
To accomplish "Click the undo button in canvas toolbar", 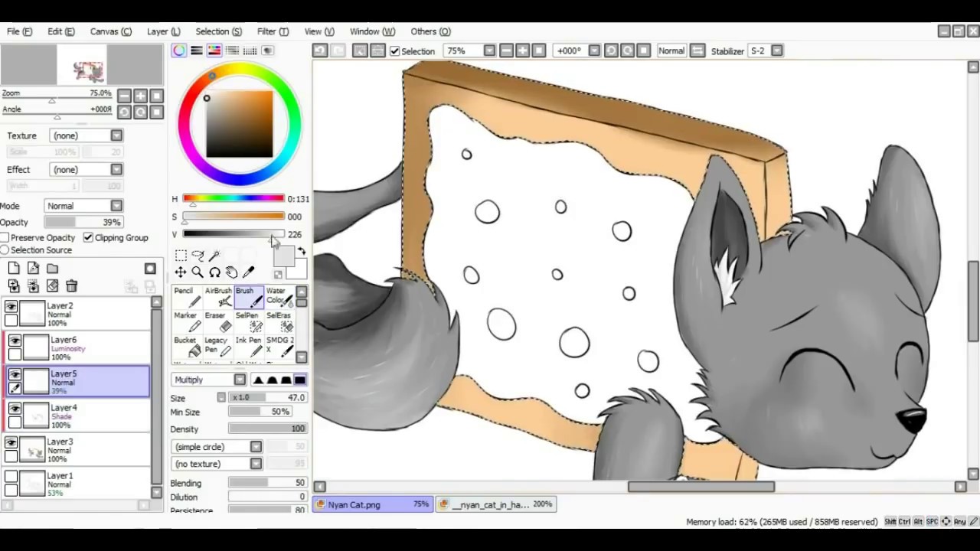I will [320, 51].
